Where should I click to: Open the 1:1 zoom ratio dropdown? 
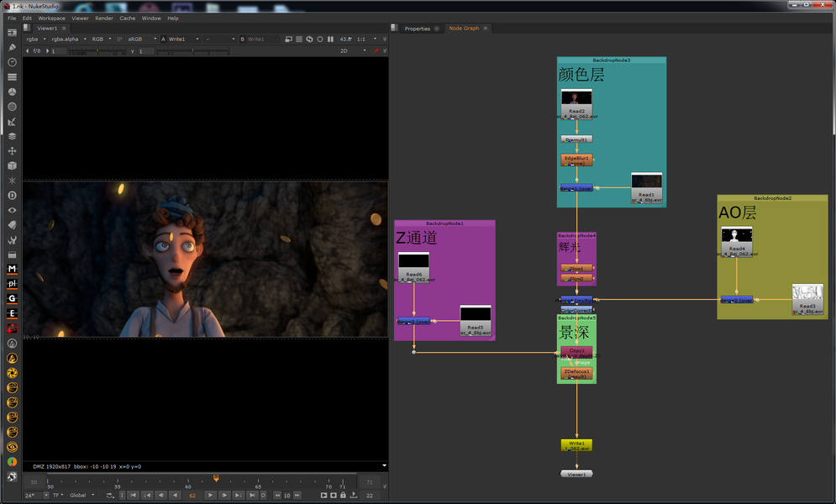(x=367, y=39)
